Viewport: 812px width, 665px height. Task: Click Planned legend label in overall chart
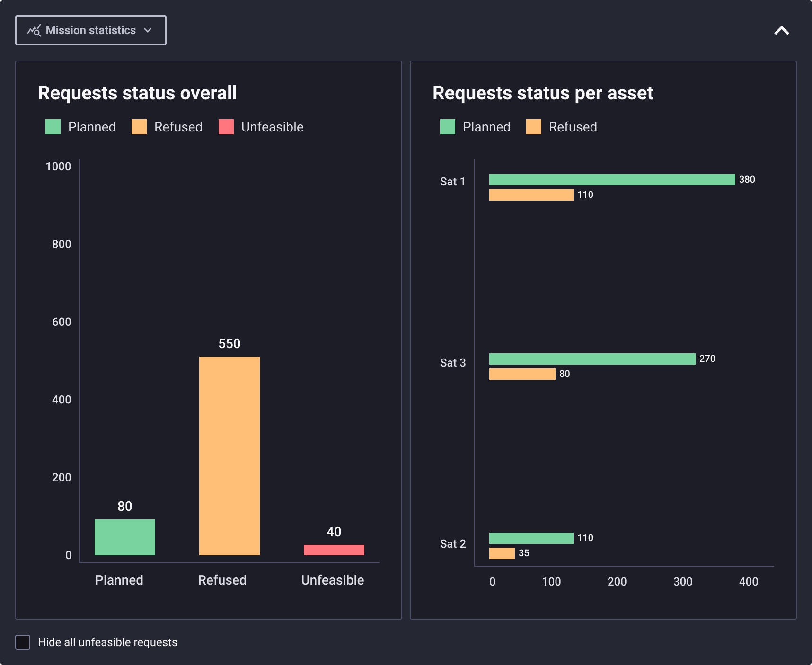tap(92, 127)
